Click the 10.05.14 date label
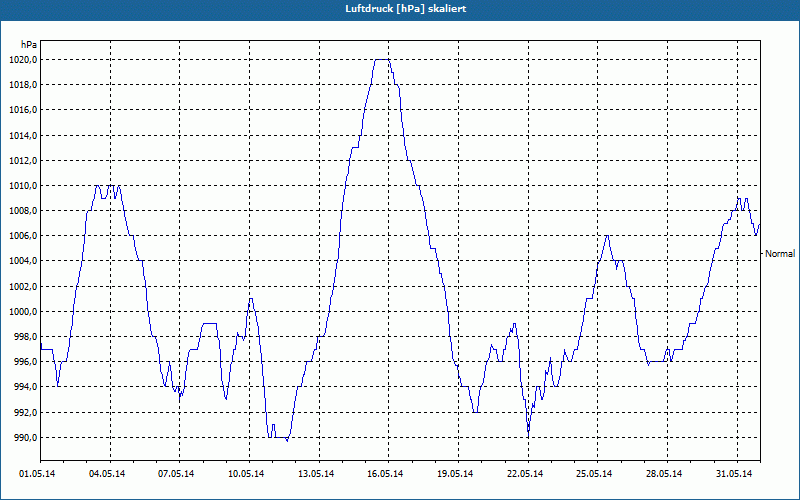800x500 pixels. tap(246, 474)
